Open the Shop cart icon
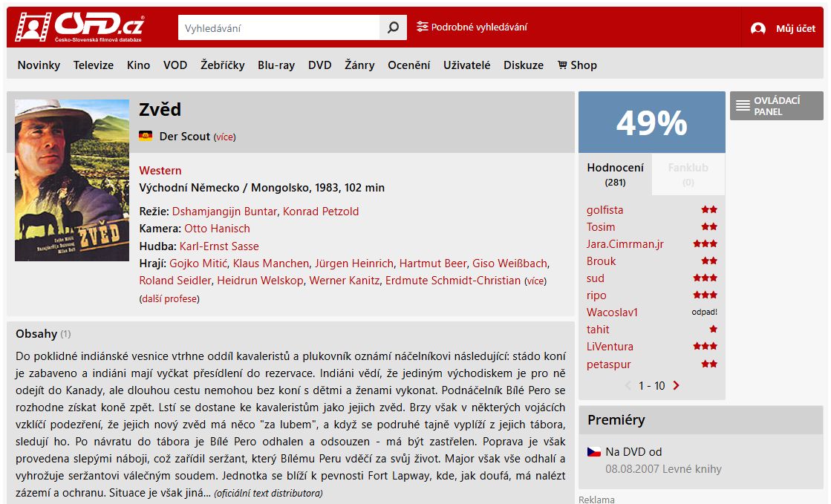831x504 pixels. (562, 65)
